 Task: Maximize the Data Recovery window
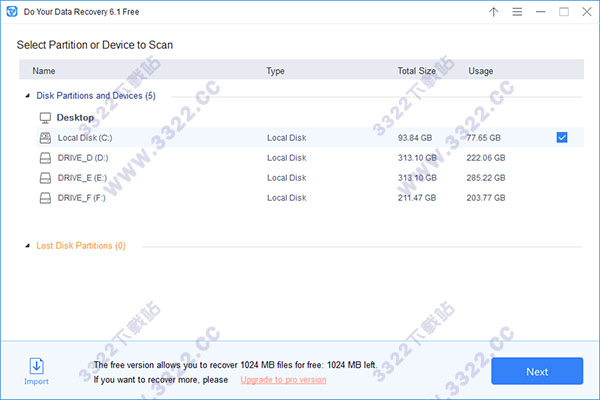564,12
